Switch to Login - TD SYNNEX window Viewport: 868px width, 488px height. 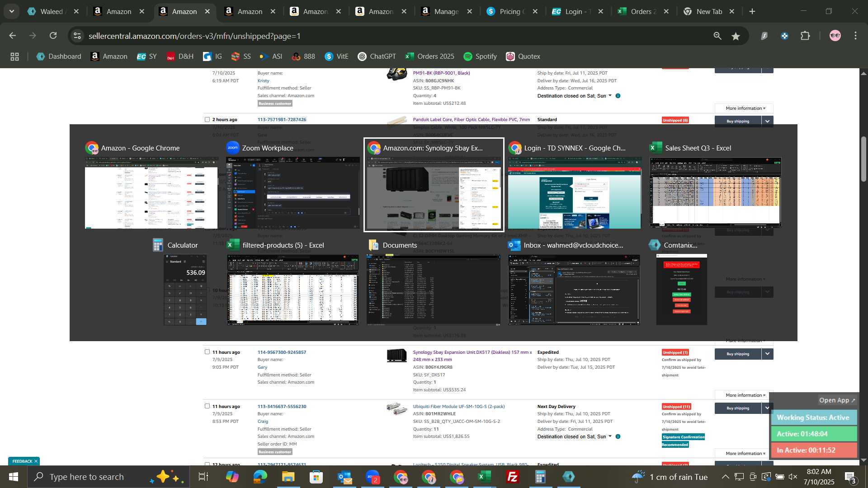click(x=575, y=186)
